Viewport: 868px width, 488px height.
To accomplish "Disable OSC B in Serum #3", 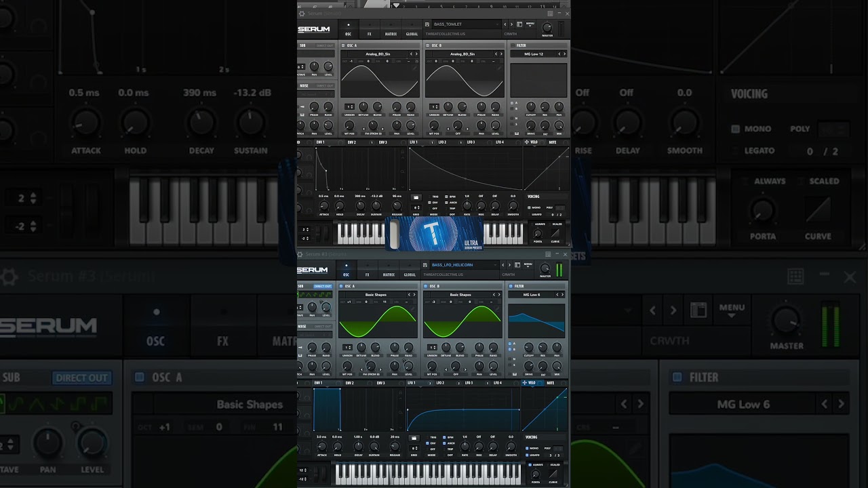I will pyautogui.click(x=426, y=286).
